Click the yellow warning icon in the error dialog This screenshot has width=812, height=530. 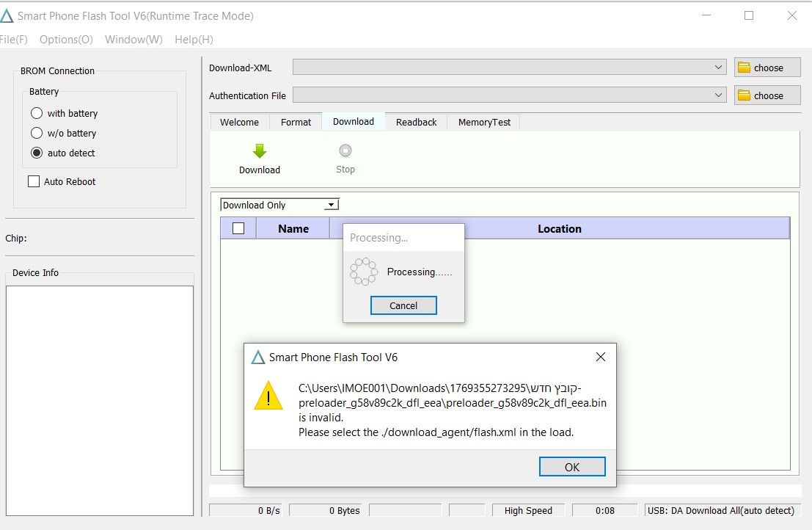click(x=268, y=396)
